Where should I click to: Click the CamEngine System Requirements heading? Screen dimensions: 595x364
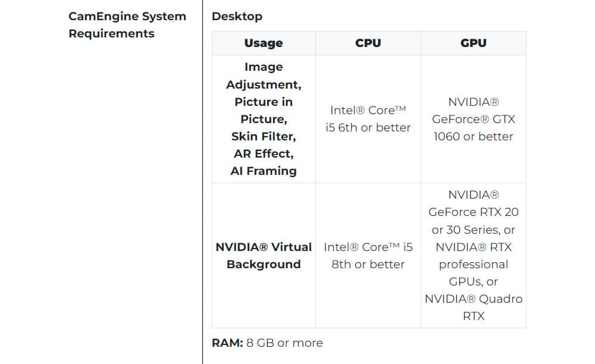(127, 25)
